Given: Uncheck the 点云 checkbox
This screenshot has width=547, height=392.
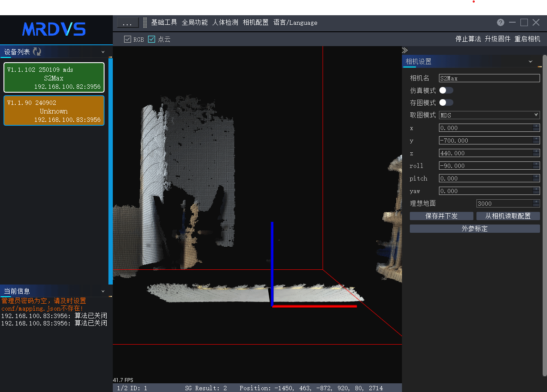Looking at the screenshot, I should point(152,39).
